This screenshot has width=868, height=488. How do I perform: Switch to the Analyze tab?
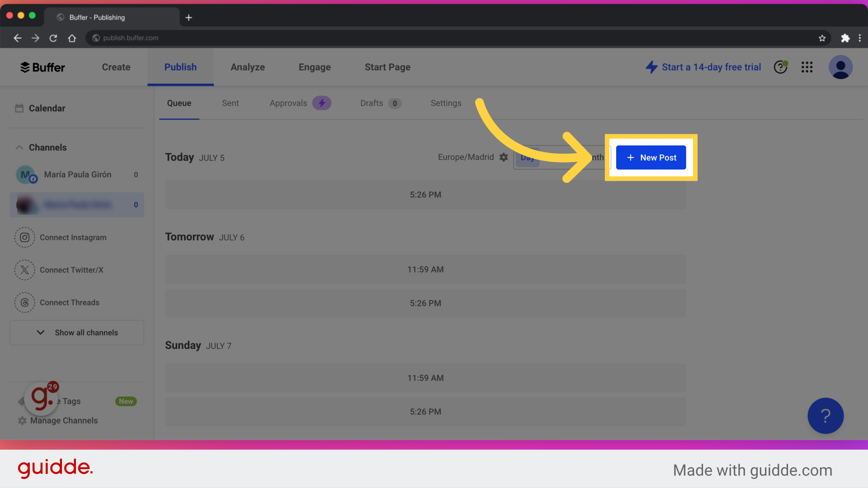pyautogui.click(x=248, y=67)
